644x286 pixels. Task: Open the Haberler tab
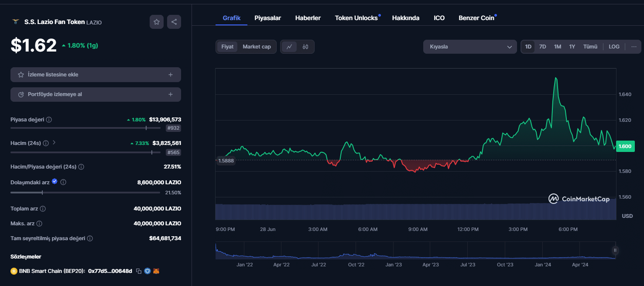(x=308, y=18)
